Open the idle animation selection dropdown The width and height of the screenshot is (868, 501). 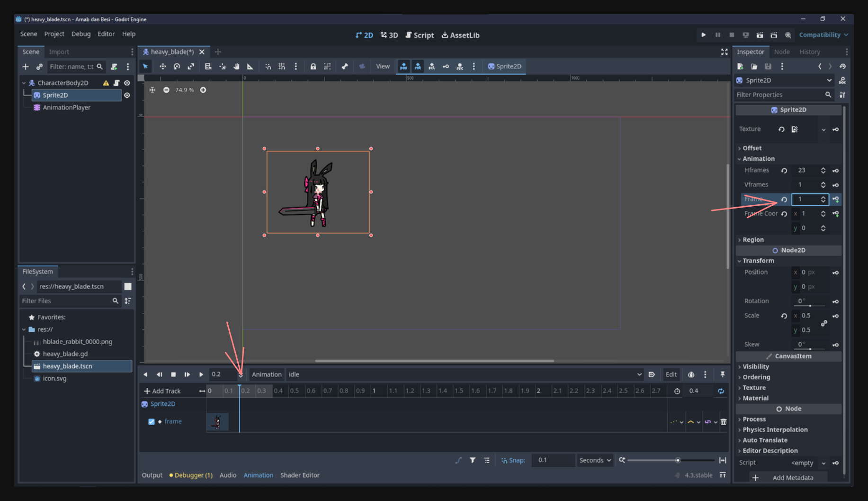(x=465, y=374)
